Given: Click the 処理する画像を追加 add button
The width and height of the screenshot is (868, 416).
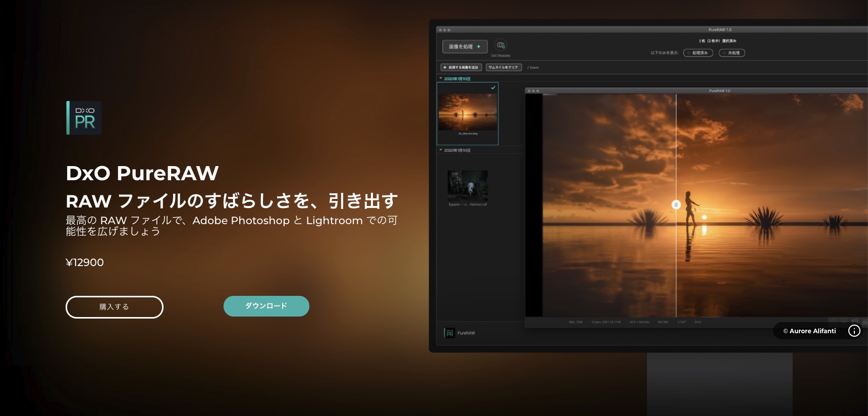Looking at the screenshot, I should click(461, 67).
